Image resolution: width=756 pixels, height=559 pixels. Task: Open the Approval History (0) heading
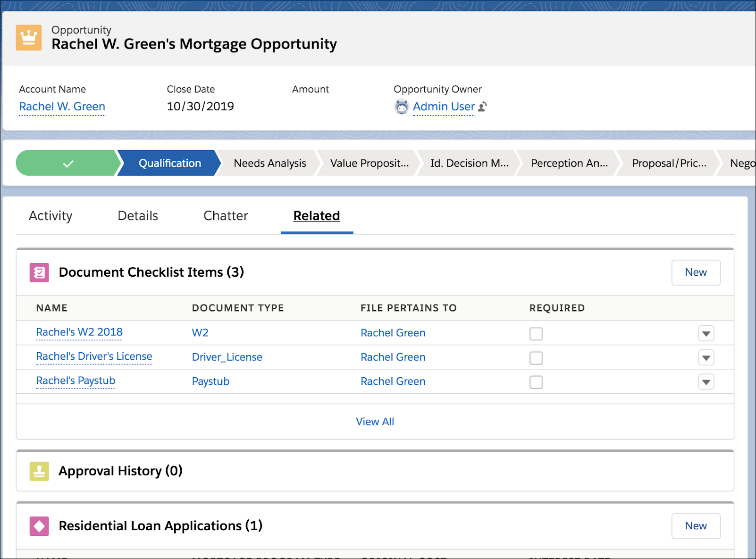(x=121, y=471)
